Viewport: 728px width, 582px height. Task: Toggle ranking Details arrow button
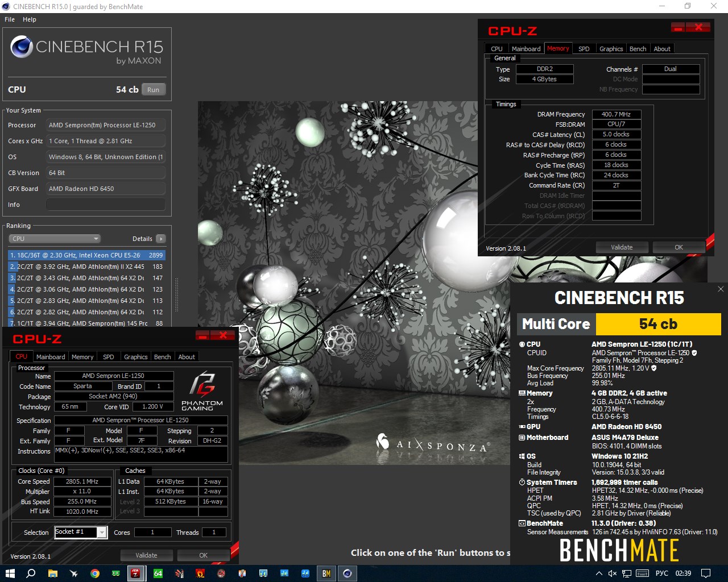[x=161, y=239]
